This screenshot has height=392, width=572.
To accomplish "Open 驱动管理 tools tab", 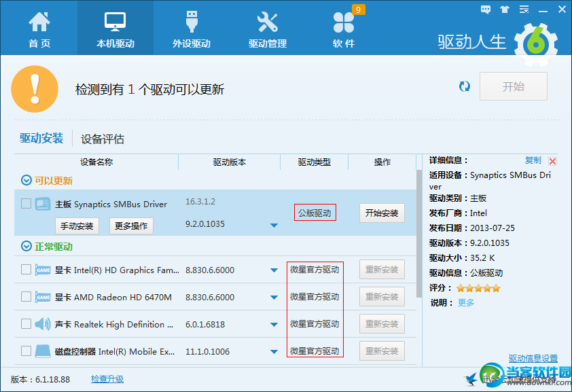I will pyautogui.click(x=268, y=30).
